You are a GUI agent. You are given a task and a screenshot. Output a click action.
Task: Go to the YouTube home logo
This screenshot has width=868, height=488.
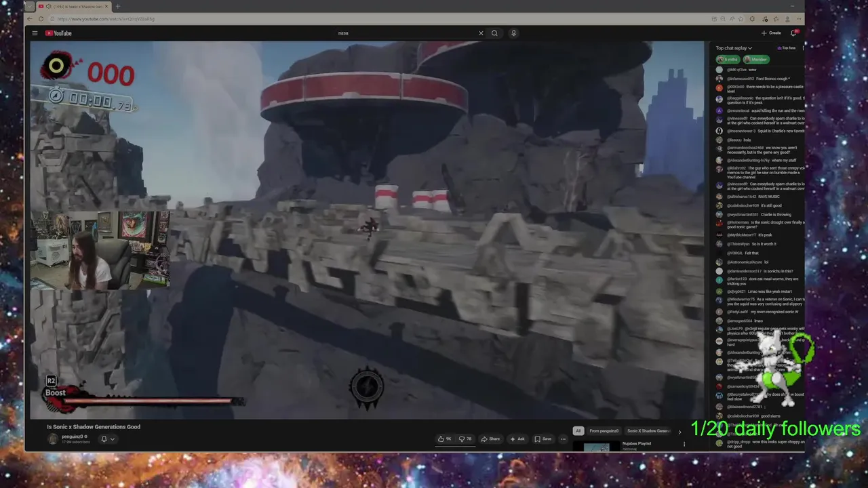tap(58, 33)
